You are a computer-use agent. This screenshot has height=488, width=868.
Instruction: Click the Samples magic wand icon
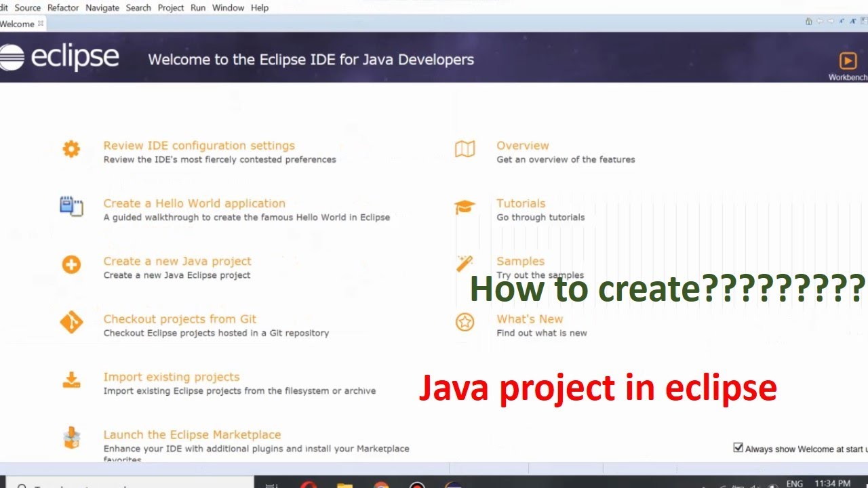coord(465,263)
